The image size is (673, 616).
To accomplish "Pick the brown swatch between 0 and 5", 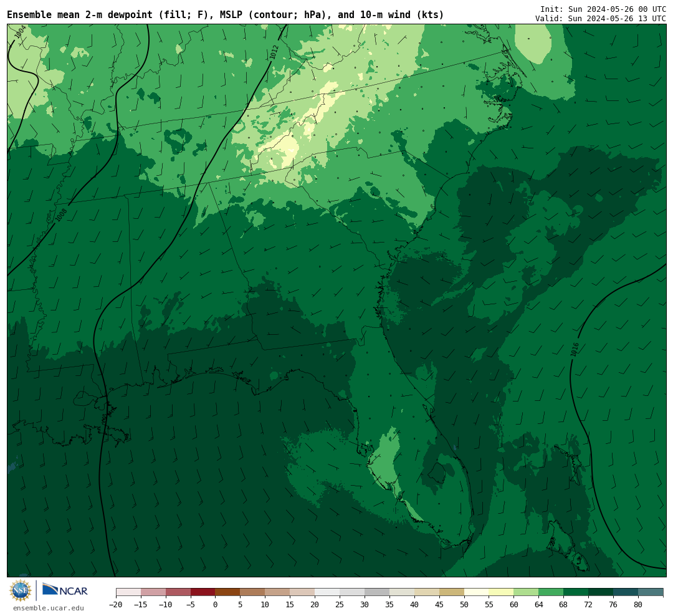I will 228,592.
